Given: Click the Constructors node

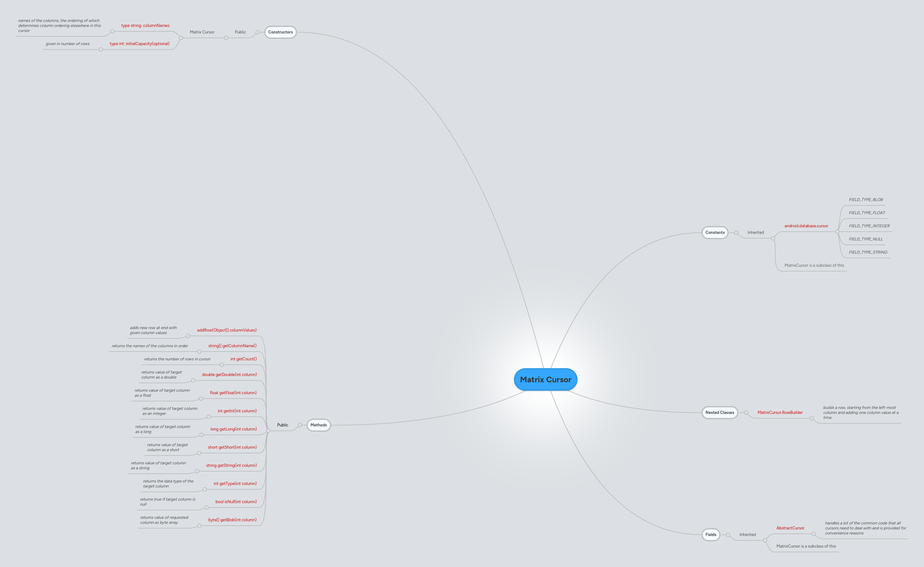Looking at the screenshot, I should coord(280,32).
